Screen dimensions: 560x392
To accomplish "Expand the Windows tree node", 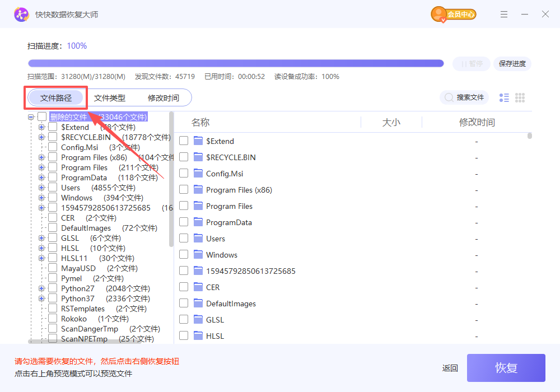I will [x=41, y=198].
